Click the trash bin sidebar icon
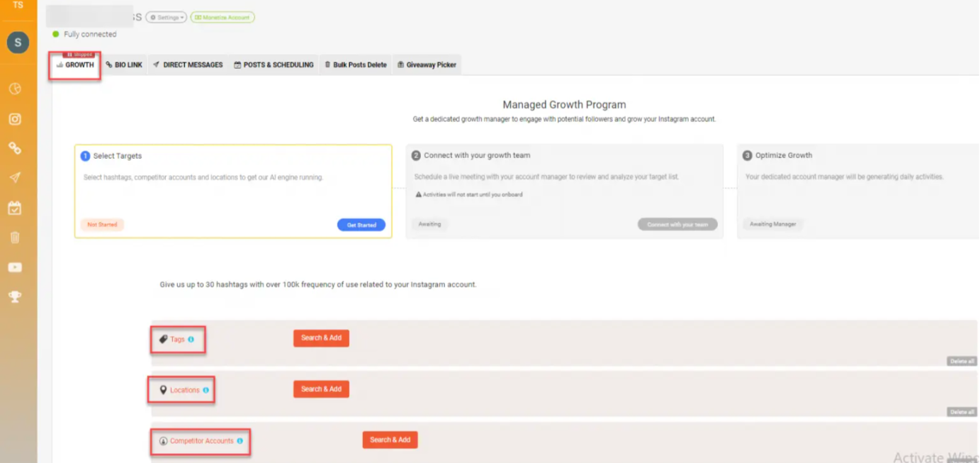 (x=15, y=238)
